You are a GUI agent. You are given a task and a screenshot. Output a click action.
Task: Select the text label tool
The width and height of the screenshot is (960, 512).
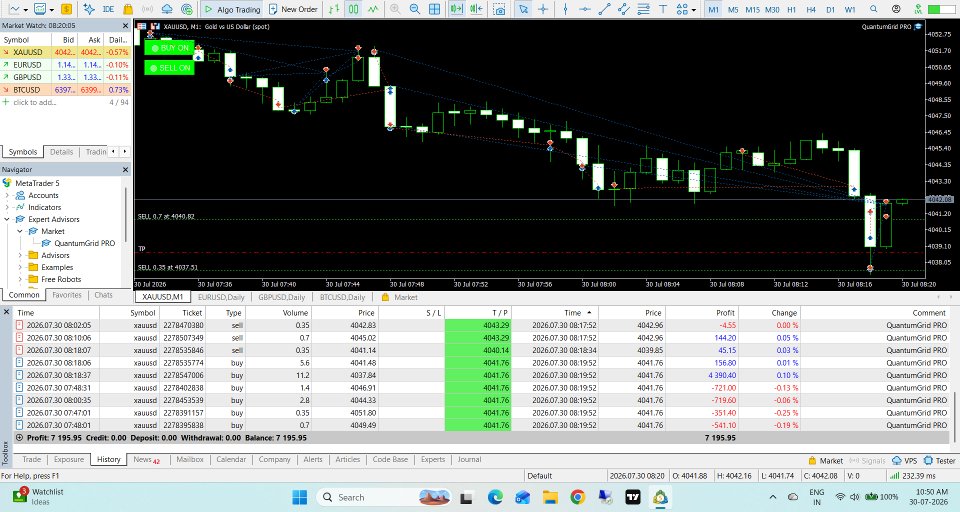click(662, 9)
